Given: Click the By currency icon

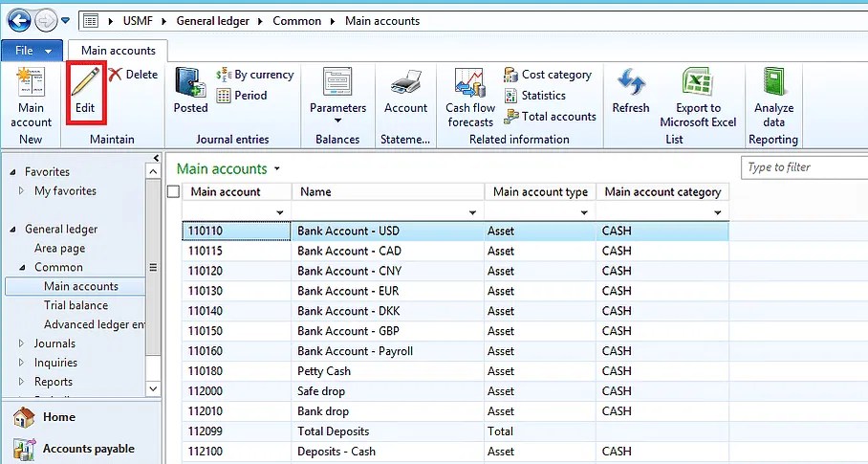Looking at the screenshot, I should point(224,75).
